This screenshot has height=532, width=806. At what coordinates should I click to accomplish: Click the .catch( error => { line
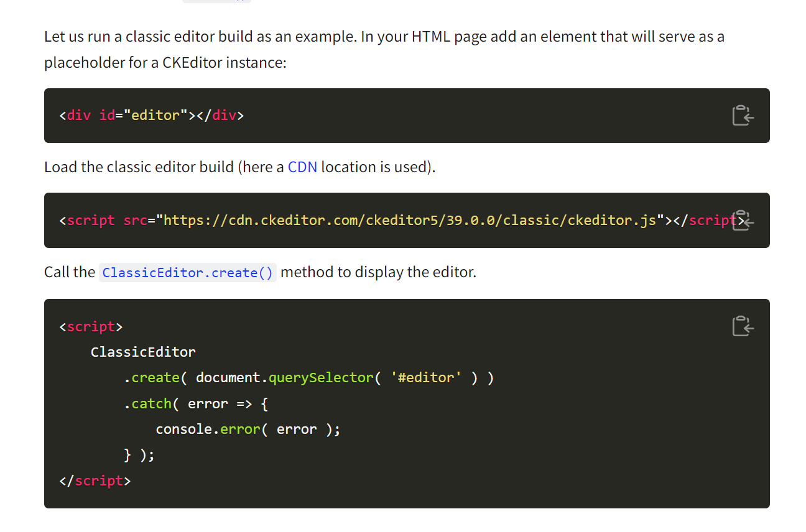195,404
